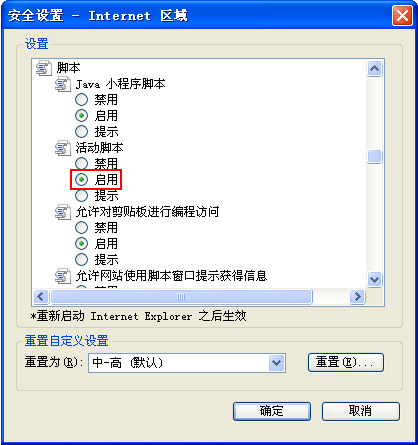Click the vertical scrollbar thumb
This screenshot has height=445, width=418.
click(375, 156)
